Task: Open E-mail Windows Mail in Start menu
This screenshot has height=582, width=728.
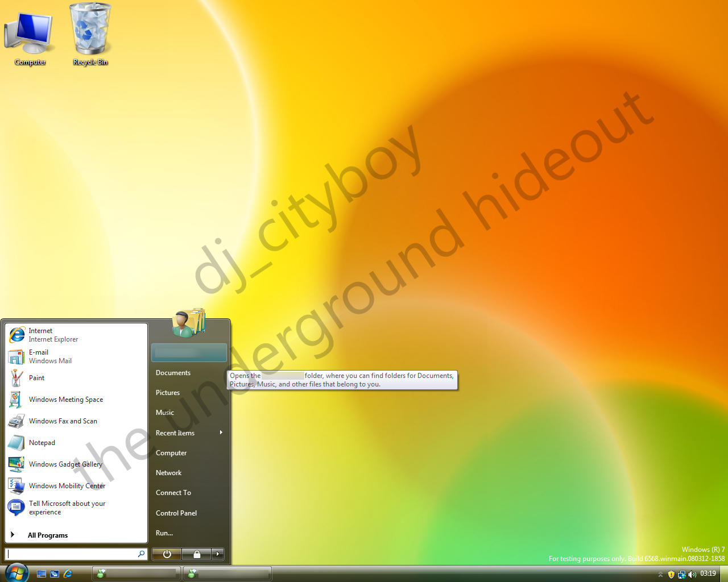Action: tap(76, 356)
